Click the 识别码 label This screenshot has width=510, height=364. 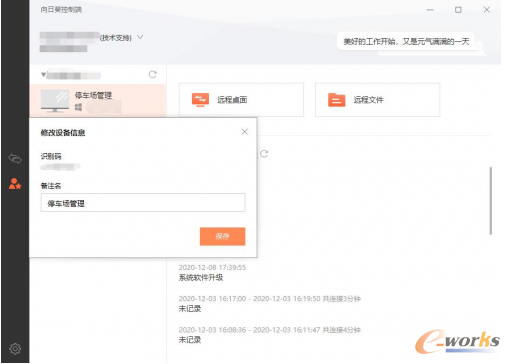tap(51, 156)
